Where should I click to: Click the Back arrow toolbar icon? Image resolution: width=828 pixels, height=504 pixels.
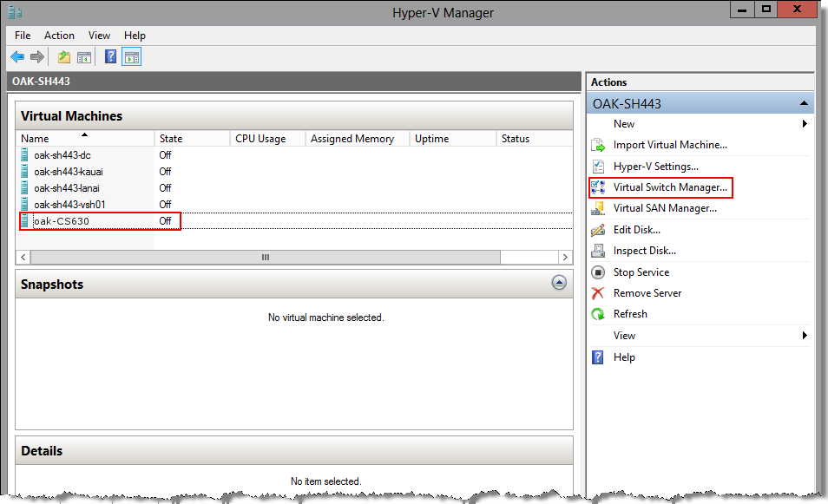17,57
